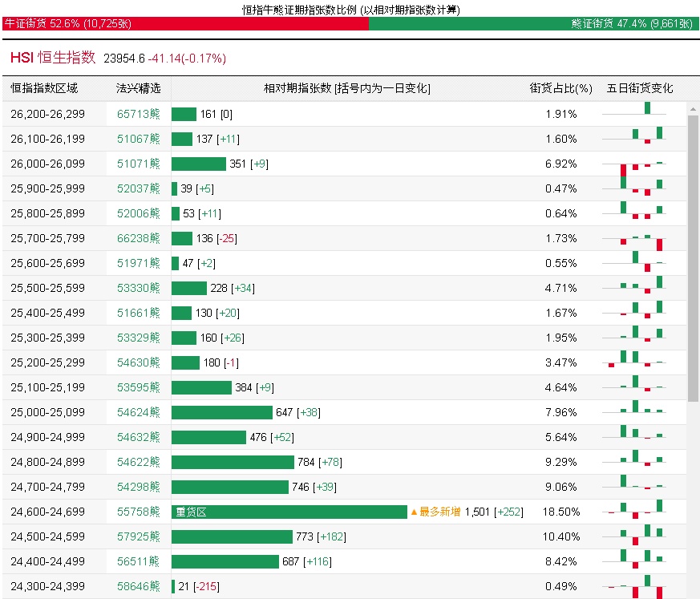Open warrant link 58646熊
This screenshot has width=700, height=599.
click(139, 586)
